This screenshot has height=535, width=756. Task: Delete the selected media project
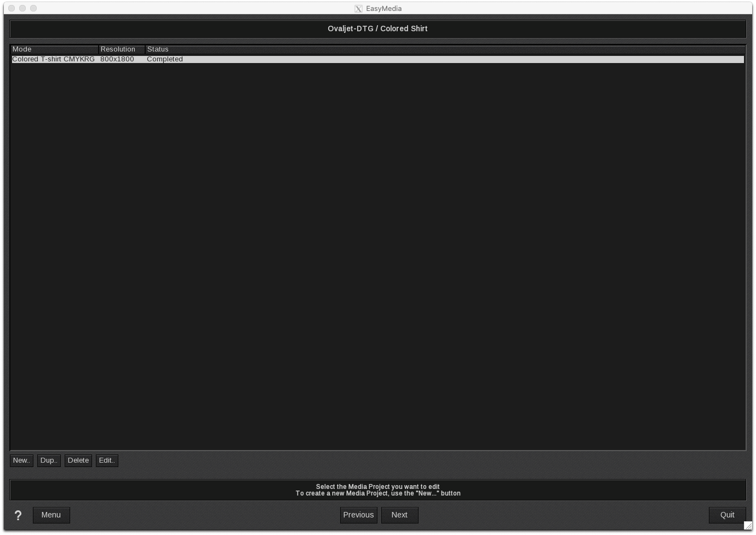click(78, 460)
